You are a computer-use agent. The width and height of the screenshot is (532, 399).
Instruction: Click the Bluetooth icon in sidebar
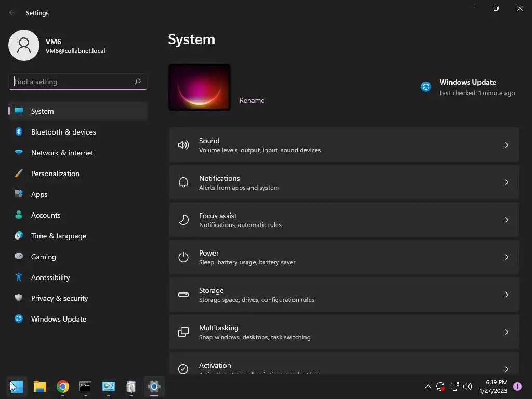(19, 131)
